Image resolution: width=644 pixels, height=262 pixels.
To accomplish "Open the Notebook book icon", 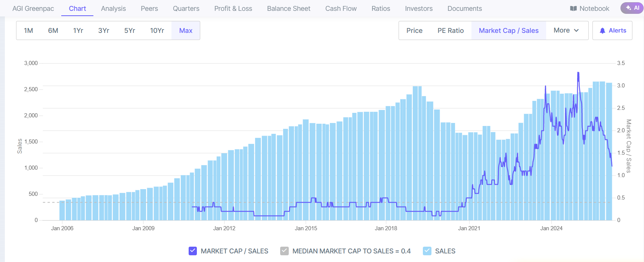I will [573, 9].
